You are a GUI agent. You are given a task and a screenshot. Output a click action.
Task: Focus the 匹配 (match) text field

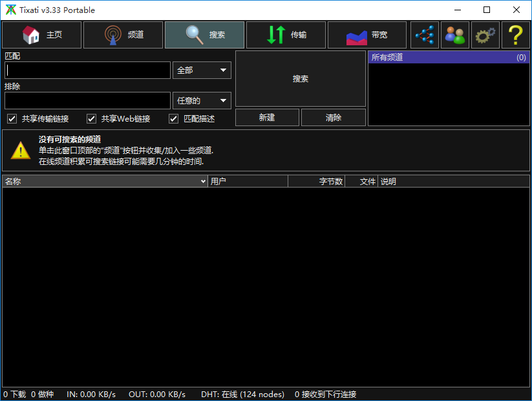coord(87,70)
